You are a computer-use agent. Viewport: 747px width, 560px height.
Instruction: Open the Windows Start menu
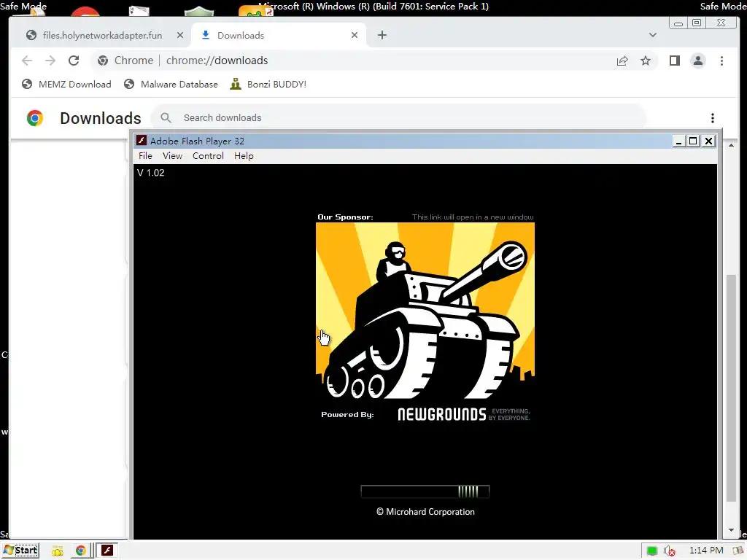[x=20, y=551]
